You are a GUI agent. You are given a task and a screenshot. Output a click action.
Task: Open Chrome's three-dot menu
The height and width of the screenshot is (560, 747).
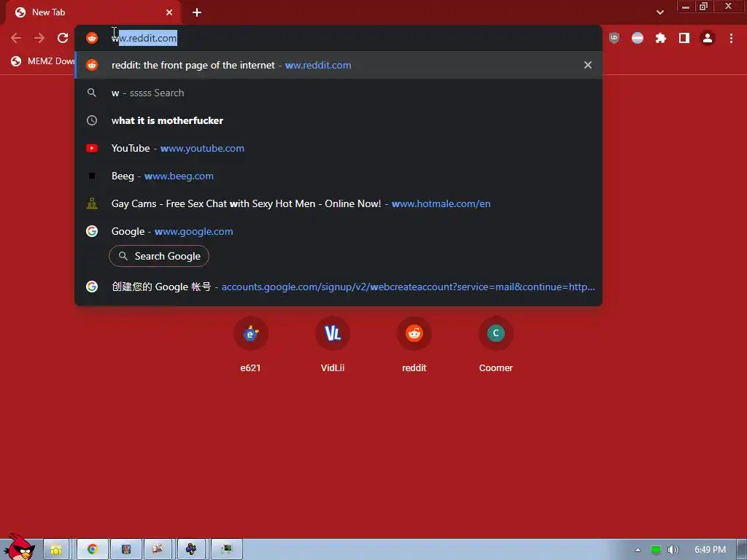pyautogui.click(x=731, y=38)
